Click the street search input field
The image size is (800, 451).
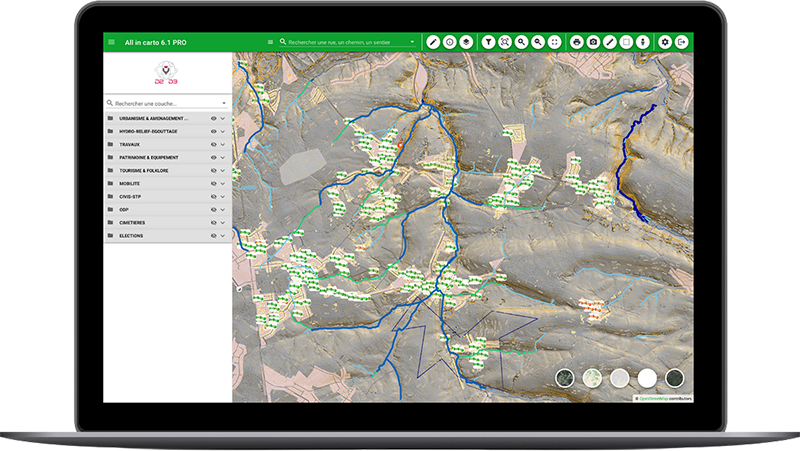[345, 42]
